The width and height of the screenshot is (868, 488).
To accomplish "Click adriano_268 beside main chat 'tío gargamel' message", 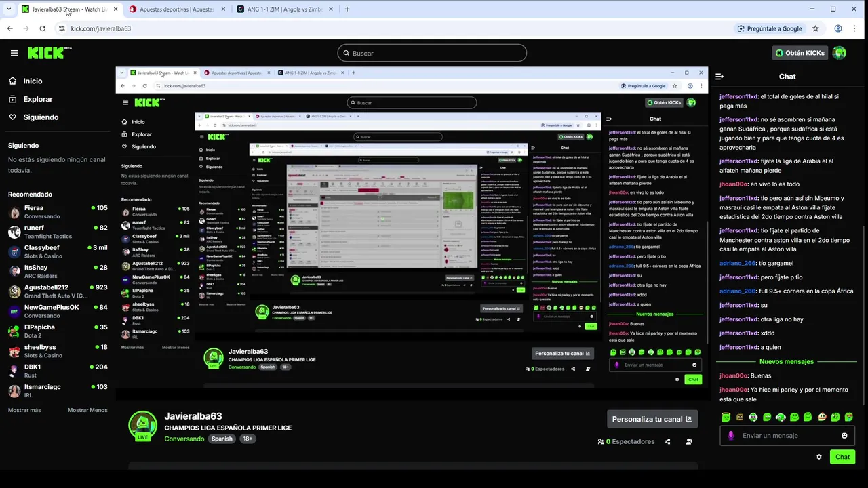I will point(737,263).
